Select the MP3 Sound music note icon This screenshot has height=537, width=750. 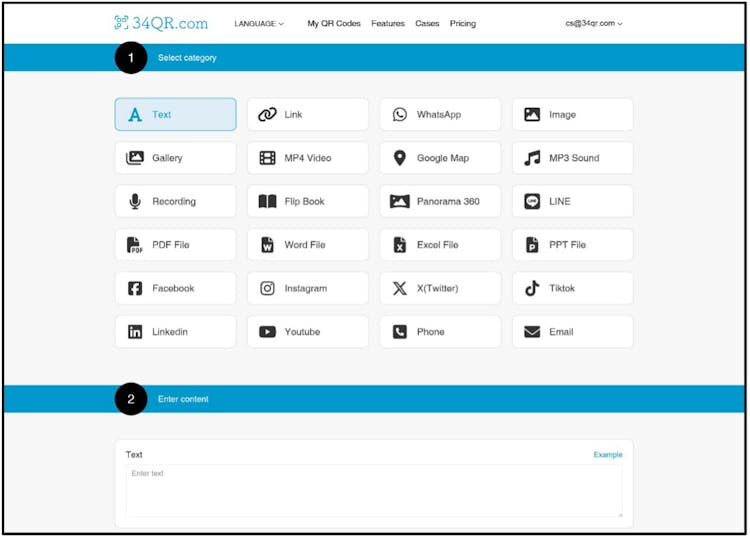pyautogui.click(x=532, y=158)
